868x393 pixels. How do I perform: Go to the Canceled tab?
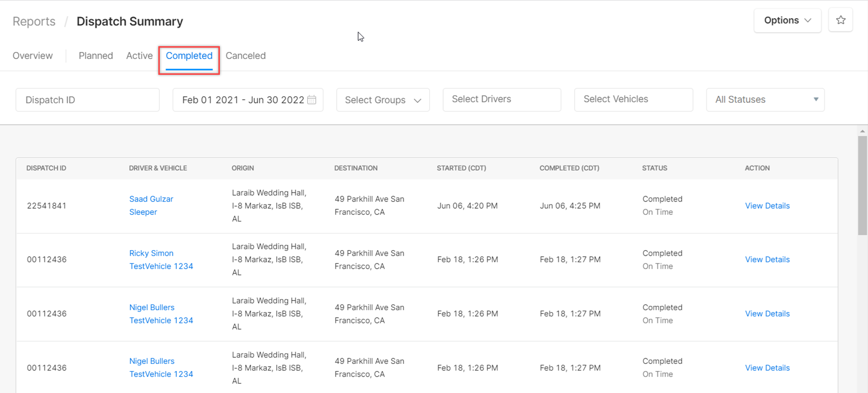point(246,56)
